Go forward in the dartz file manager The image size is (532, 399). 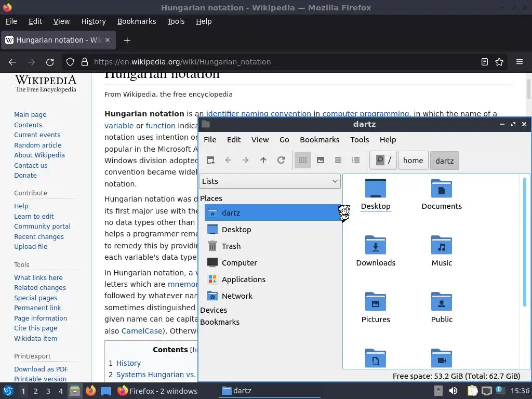coord(246,160)
